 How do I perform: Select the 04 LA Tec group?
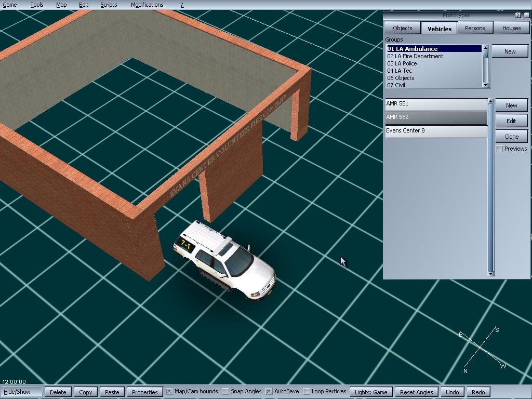click(434, 71)
